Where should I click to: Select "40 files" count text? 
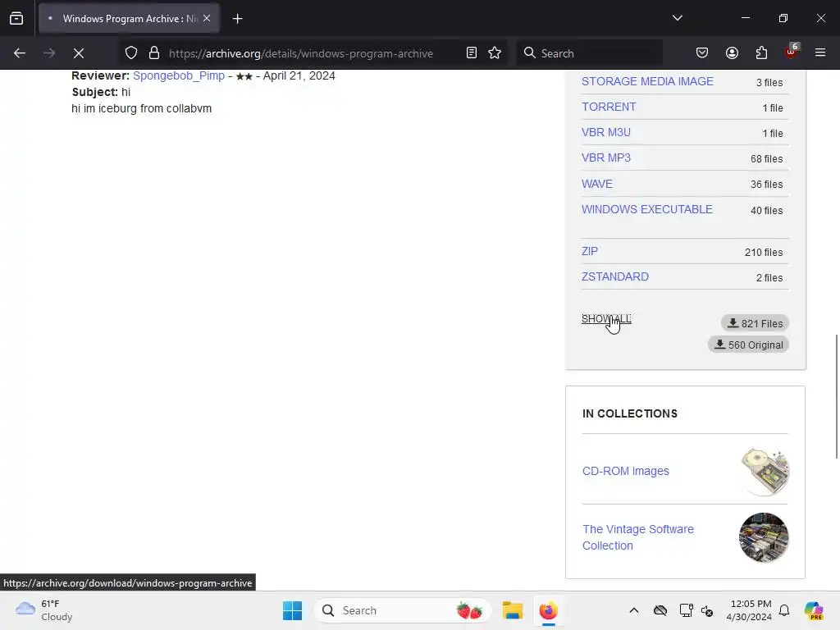point(767,211)
